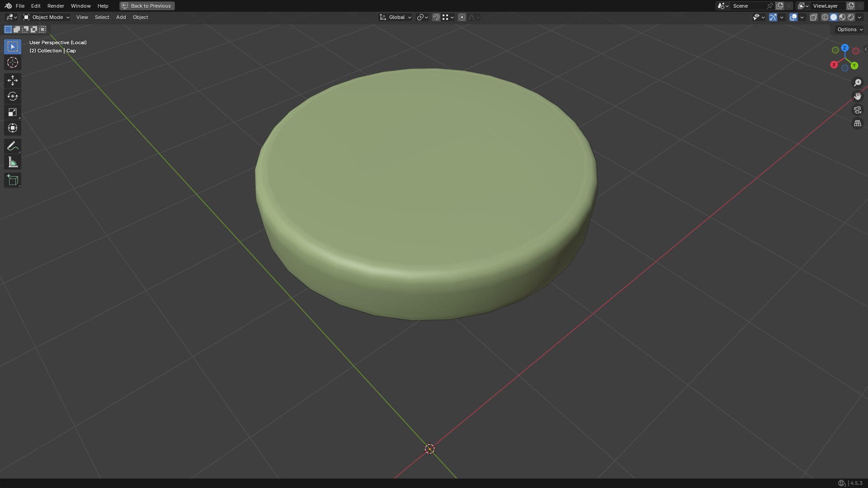This screenshot has width=868, height=488.
Task: Pin the Scene
Action: (x=769, y=6)
